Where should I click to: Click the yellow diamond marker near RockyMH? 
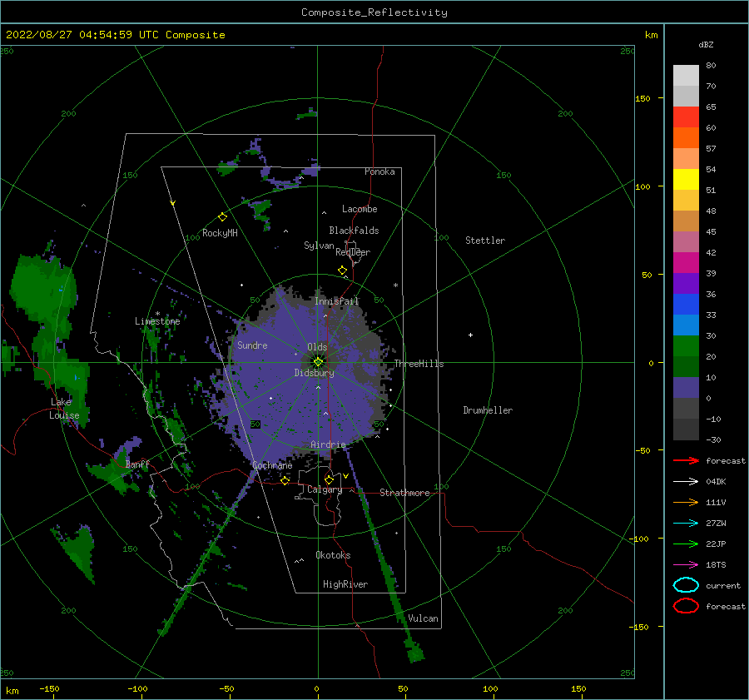[x=222, y=217]
